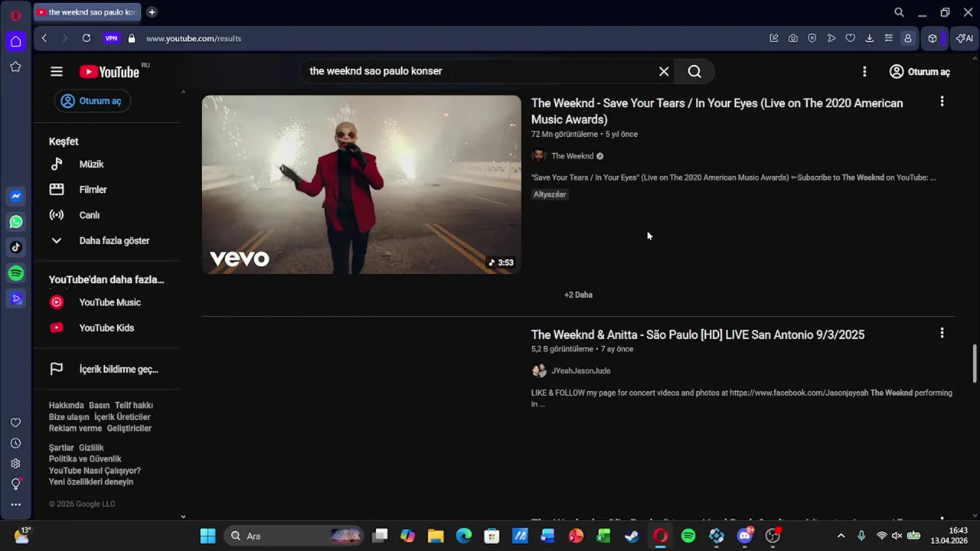The width and height of the screenshot is (980, 551).
Task: Open the Telif hakkı footer link
Action: click(134, 406)
